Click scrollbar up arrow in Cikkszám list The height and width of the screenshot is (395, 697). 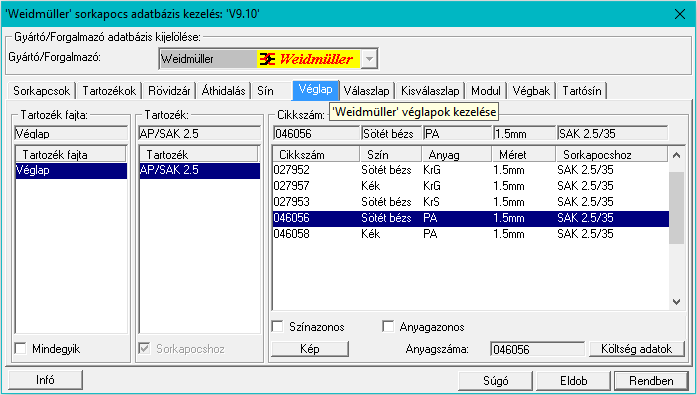click(677, 155)
